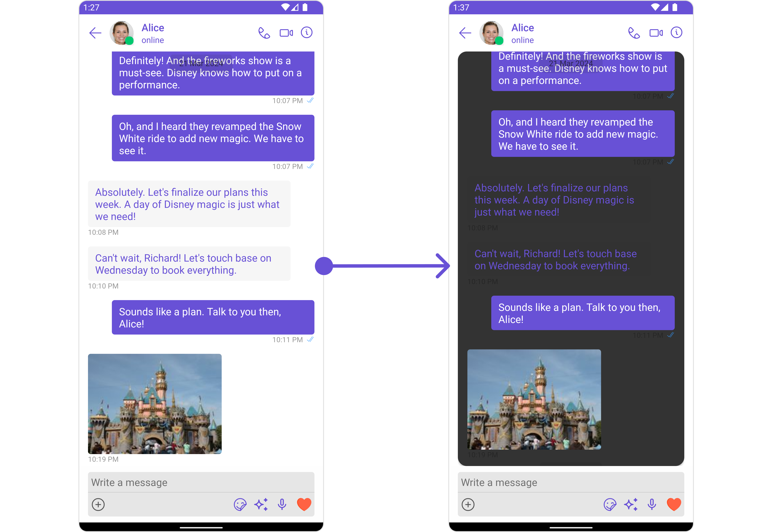The width and height of the screenshot is (767, 532).
Task: Tap battery status icon in right phone
Action: [x=675, y=7]
